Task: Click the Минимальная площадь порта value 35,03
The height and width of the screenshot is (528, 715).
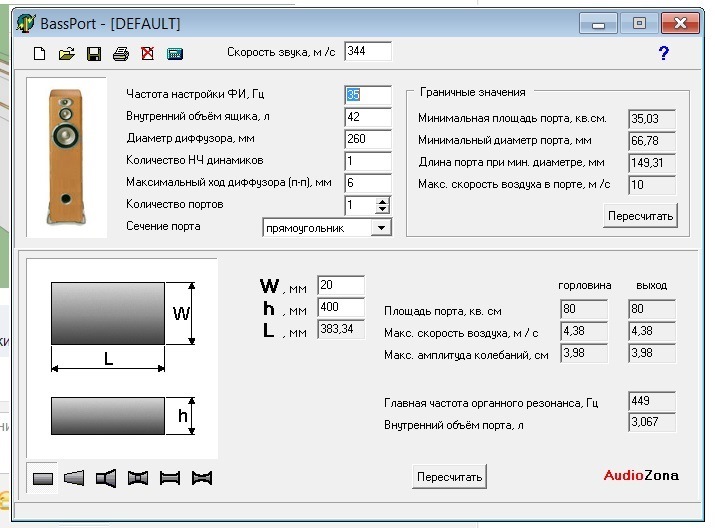Action: coord(652,119)
